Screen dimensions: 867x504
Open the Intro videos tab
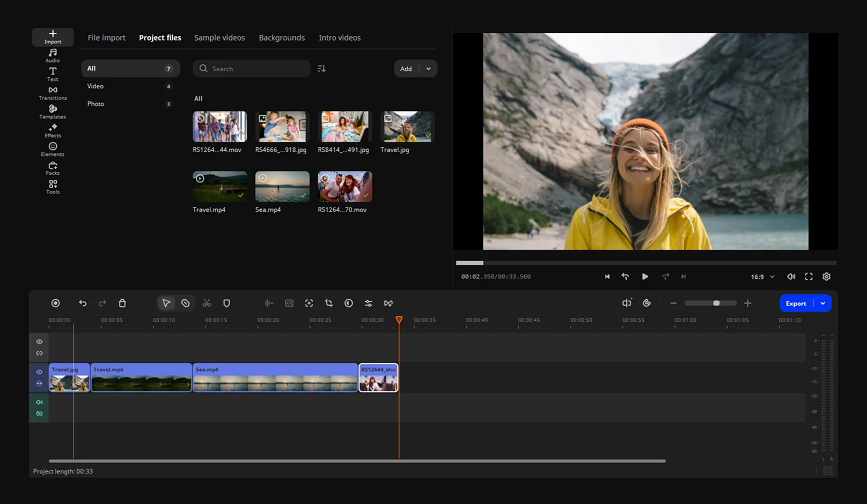point(340,38)
